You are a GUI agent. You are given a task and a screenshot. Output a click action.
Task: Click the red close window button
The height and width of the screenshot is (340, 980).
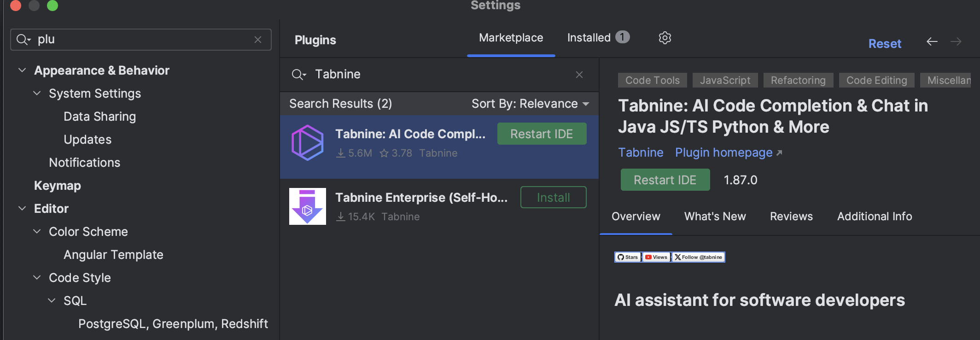15,5
